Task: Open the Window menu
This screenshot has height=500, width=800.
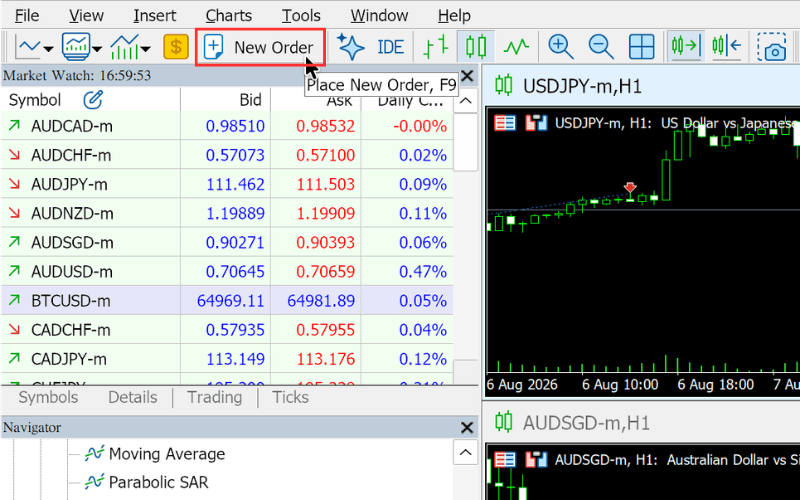Action: (379, 16)
